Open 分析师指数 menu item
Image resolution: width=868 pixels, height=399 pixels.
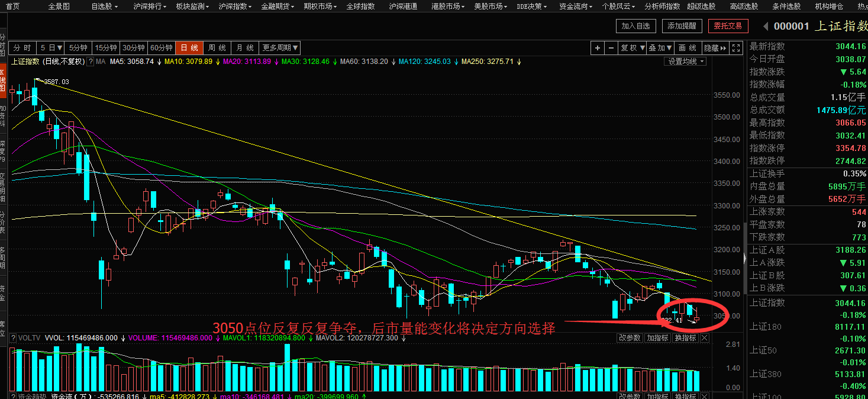click(662, 6)
